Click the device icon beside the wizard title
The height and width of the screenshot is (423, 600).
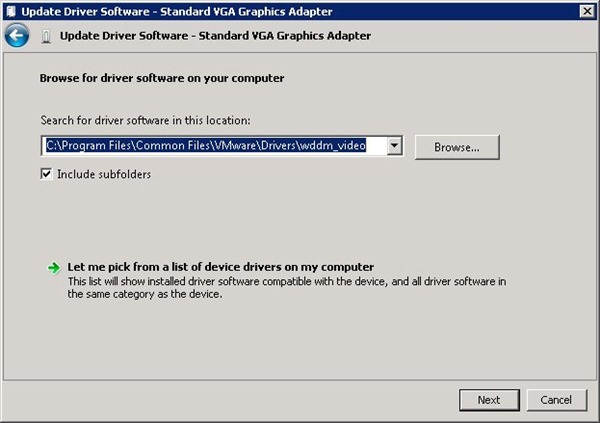click(46, 36)
